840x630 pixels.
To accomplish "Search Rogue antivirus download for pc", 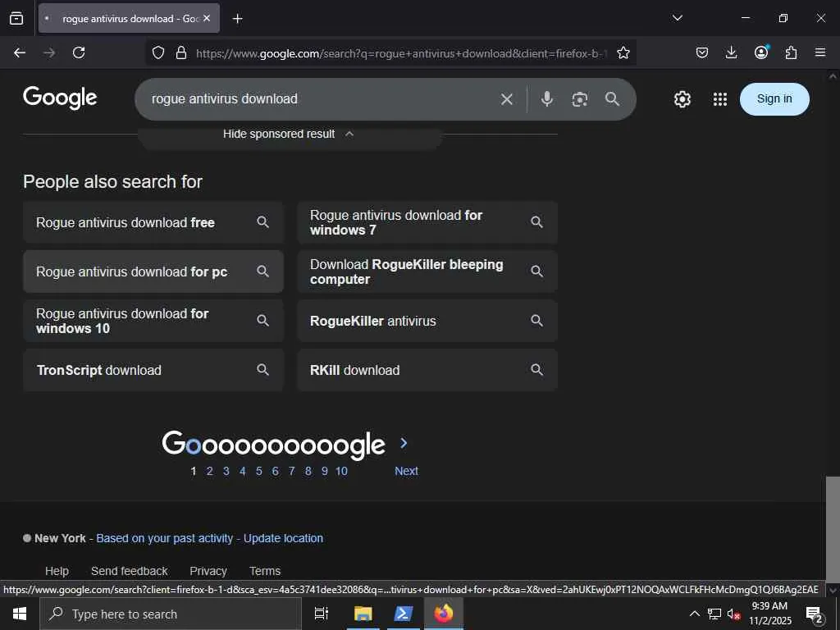I will click(x=153, y=272).
